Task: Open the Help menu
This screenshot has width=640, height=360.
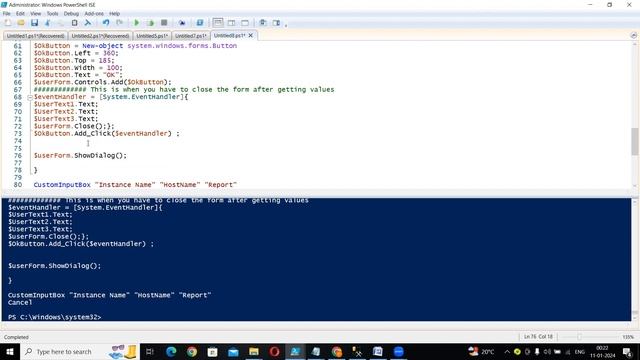Action: click(114, 13)
